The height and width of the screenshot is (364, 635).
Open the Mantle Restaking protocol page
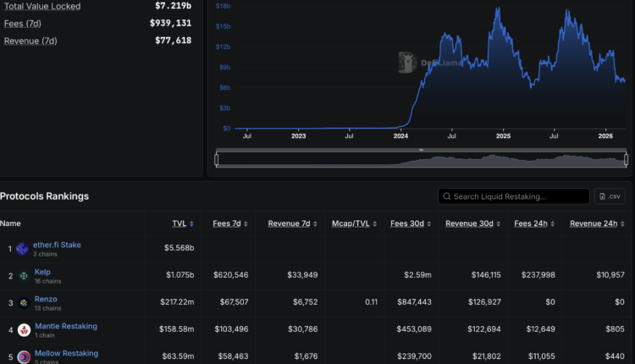(66, 326)
